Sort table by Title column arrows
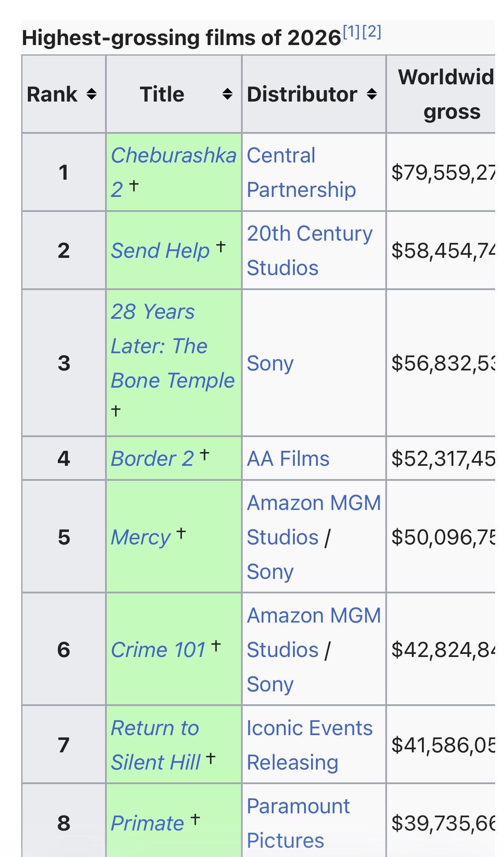The width and height of the screenshot is (504, 857). pos(227,94)
